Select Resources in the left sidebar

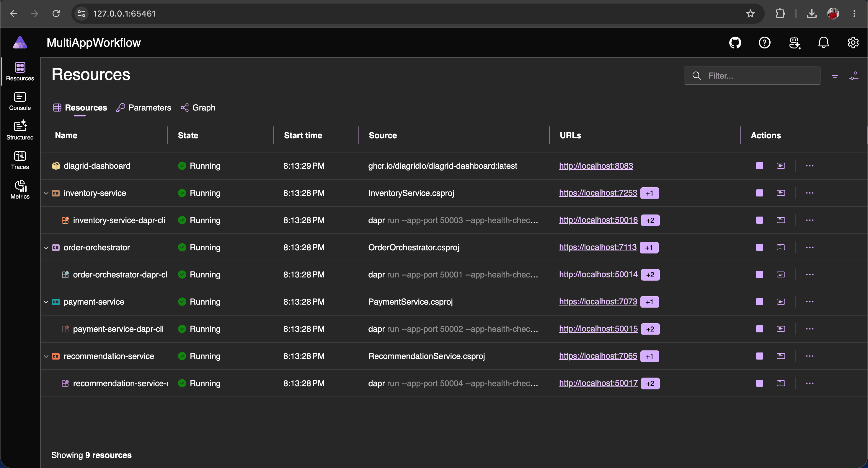(x=20, y=71)
